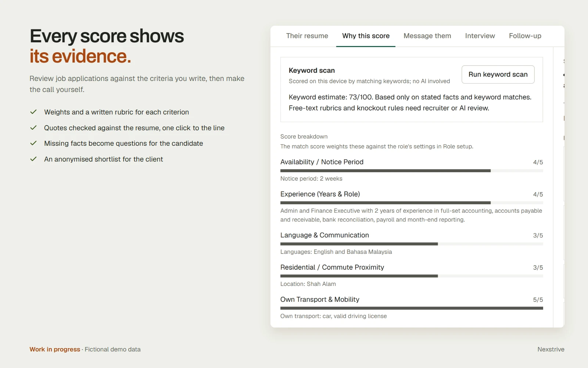Click the Availability / Notice Period score bar
The width and height of the screenshot is (588, 368).
point(412,171)
